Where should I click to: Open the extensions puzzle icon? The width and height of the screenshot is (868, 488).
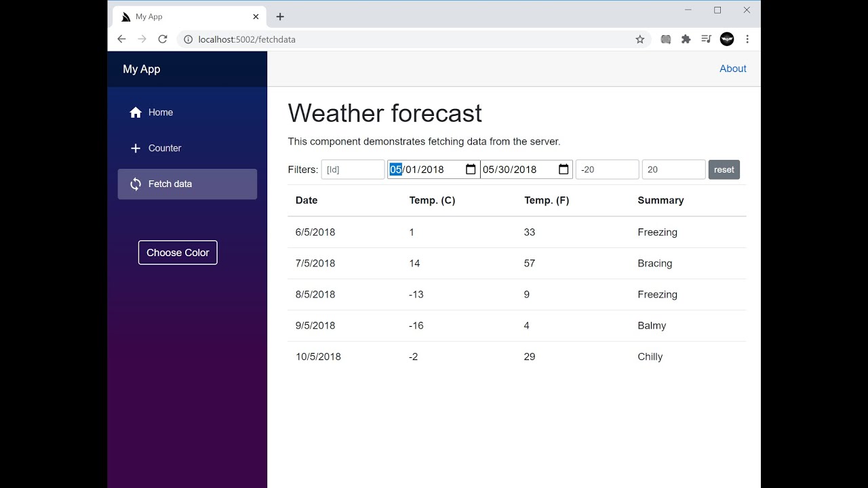pos(686,39)
